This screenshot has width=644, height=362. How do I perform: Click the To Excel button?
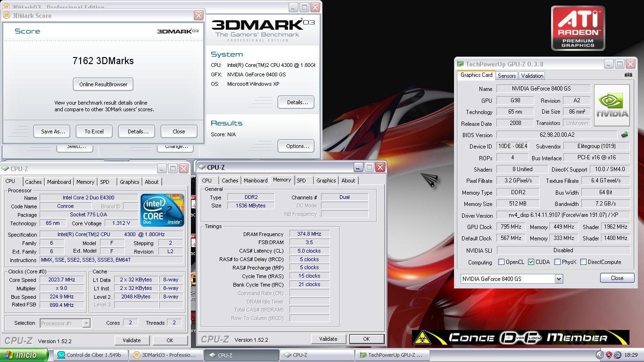94,132
